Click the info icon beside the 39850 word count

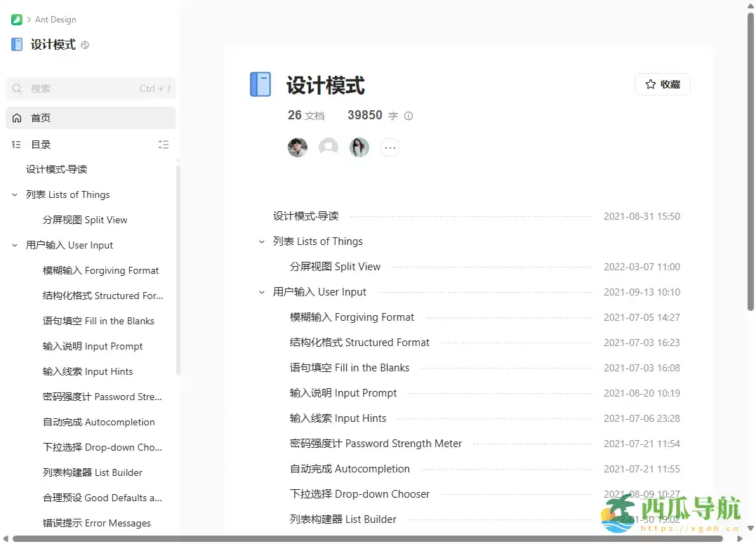coord(409,115)
